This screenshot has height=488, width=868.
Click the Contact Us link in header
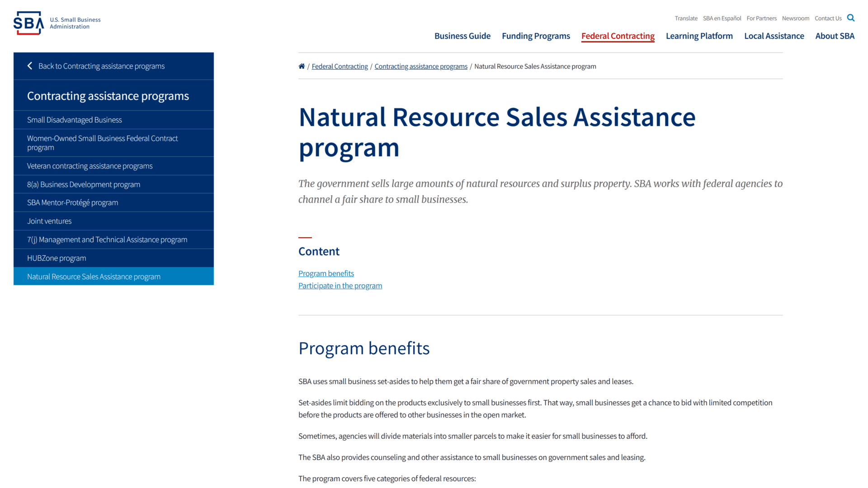828,18
